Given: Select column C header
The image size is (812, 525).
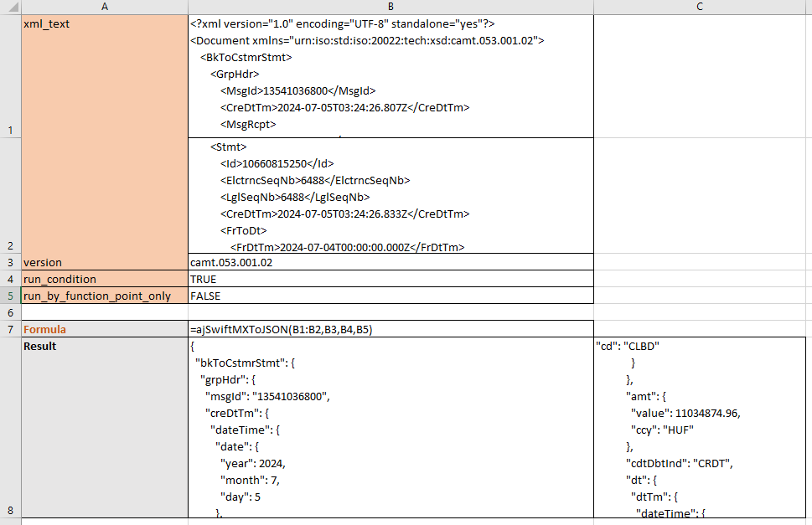Looking at the screenshot, I should tap(700, 7).
